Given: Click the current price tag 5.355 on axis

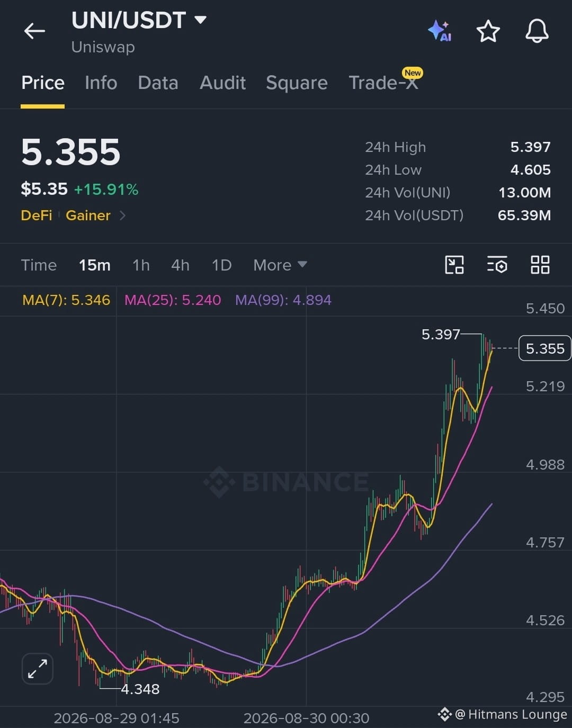Looking at the screenshot, I should tap(545, 348).
